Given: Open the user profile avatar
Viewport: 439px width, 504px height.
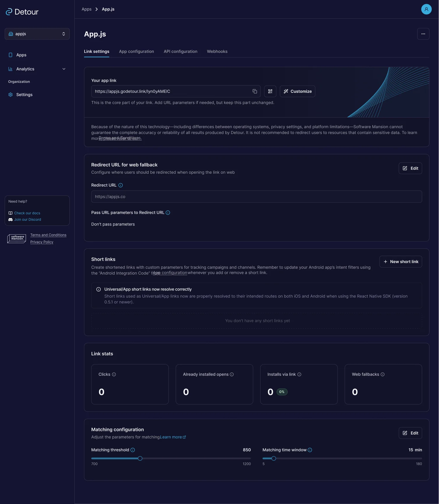Looking at the screenshot, I should tap(426, 9).
